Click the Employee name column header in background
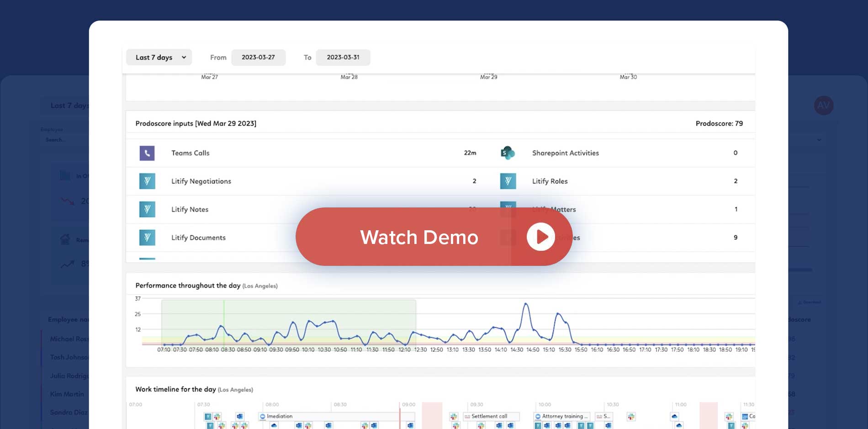The width and height of the screenshot is (868, 429). coord(69,319)
